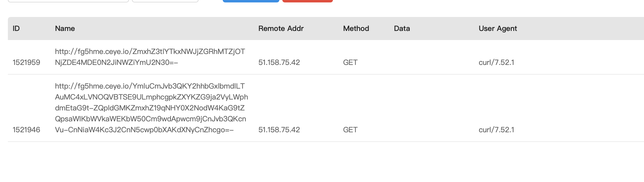Click GET method in row 1521946
This screenshot has width=644, height=182.
(x=350, y=130)
